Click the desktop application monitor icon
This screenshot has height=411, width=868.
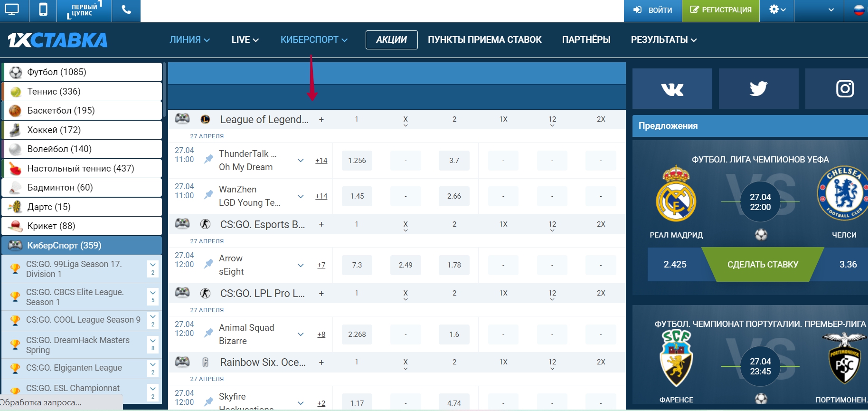click(x=12, y=10)
